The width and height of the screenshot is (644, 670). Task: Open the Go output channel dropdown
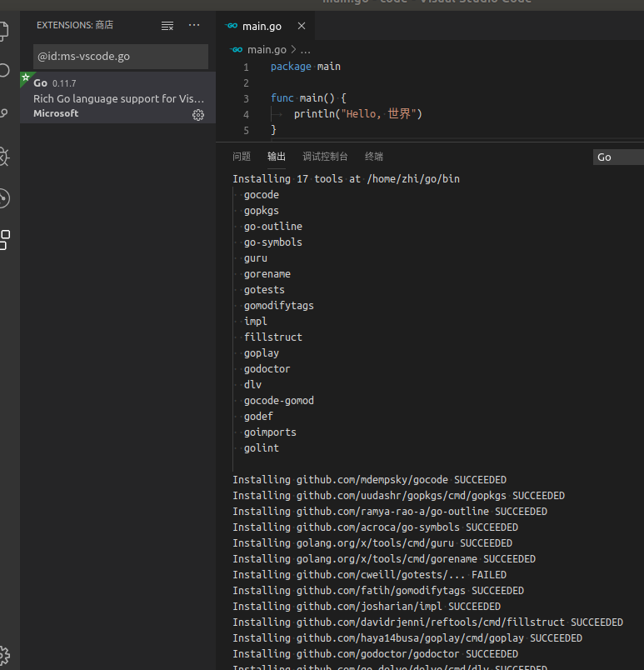[x=618, y=157]
